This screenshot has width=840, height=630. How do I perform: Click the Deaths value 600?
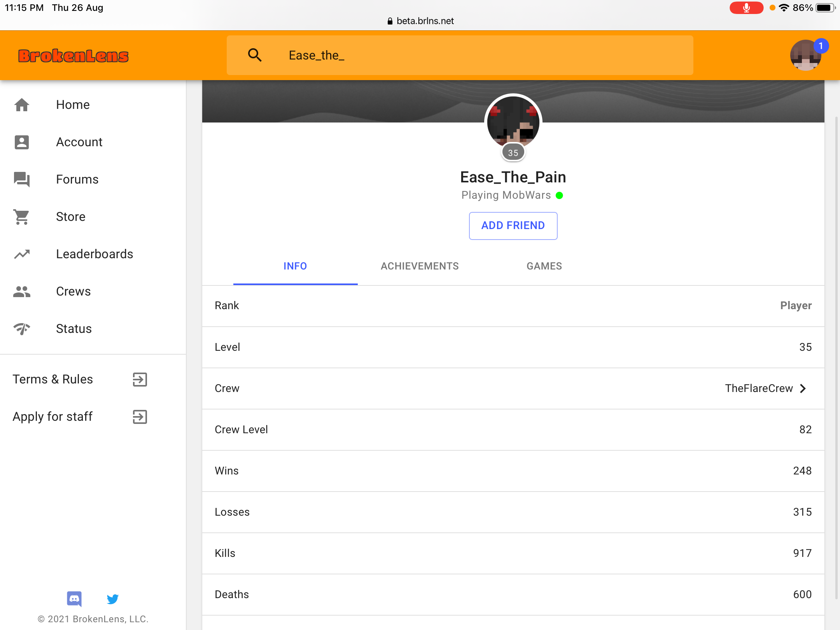point(802,594)
